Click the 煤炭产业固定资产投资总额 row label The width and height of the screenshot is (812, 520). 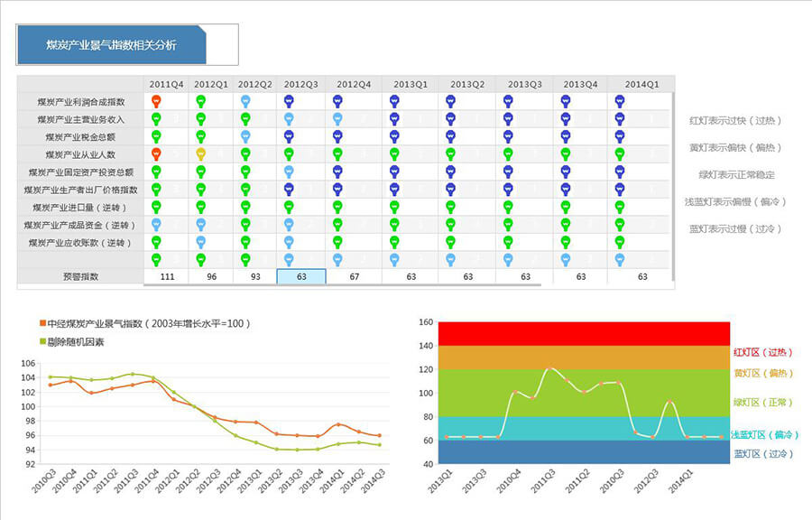81,172
